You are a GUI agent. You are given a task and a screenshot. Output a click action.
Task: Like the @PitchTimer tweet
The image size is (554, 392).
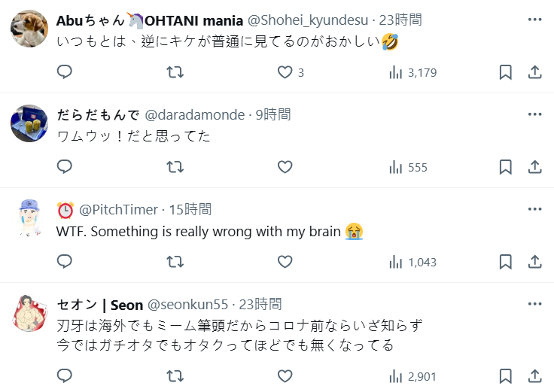pos(285,262)
